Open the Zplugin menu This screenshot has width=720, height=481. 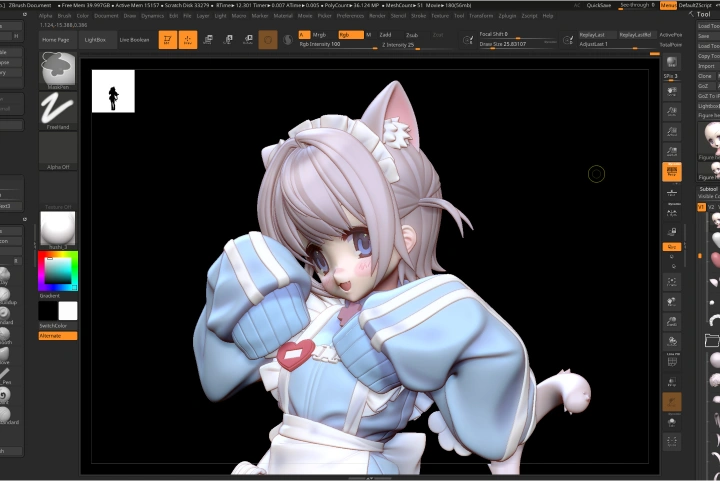coord(507,16)
